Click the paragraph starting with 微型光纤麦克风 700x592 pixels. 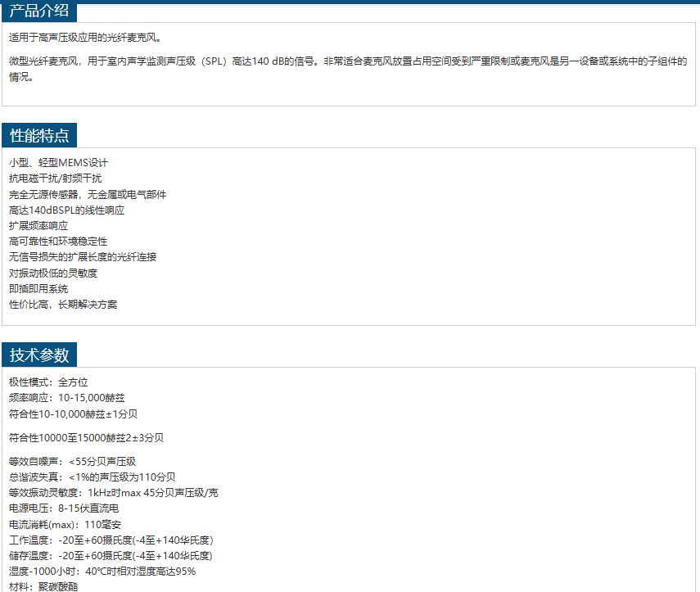(x=348, y=61)
